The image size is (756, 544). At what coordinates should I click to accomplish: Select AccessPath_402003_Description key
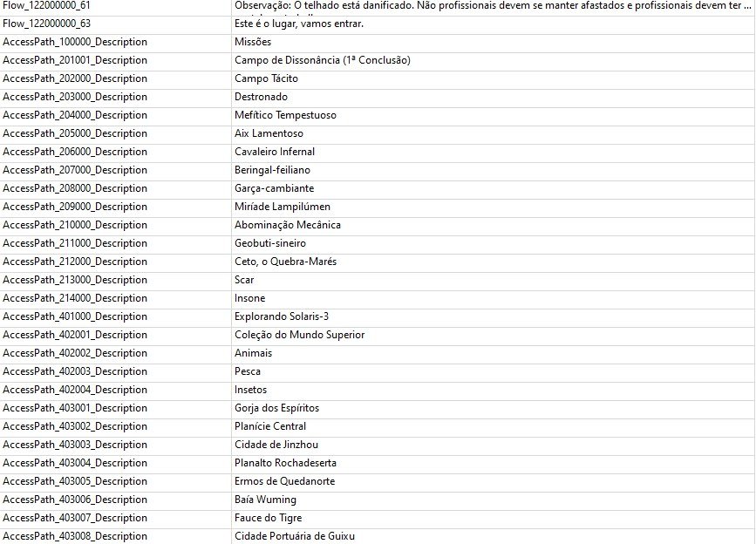(x=115, y=372)
